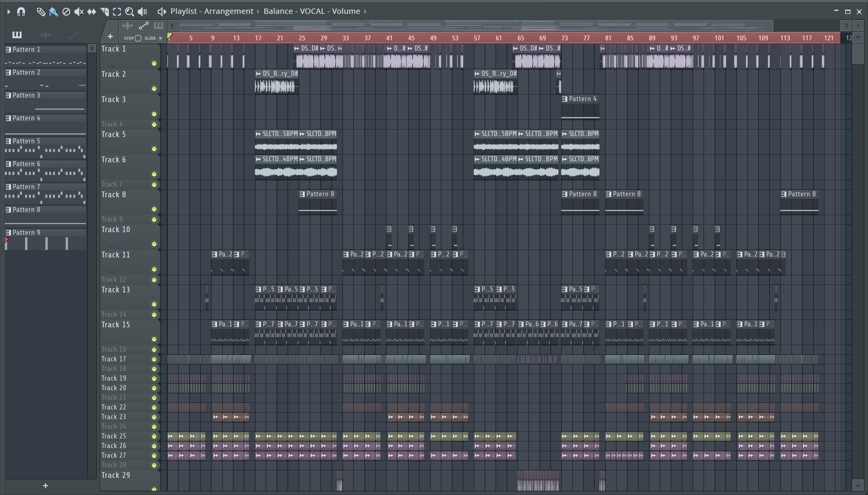The height and width of the screenshot is (495, 868).
Task: Show audio clips in picker panel
Action: tap(45, 35)
